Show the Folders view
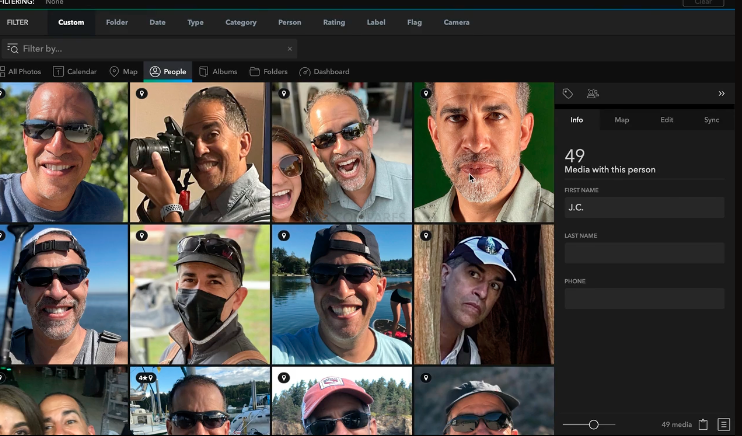 [x=268, y=72]
